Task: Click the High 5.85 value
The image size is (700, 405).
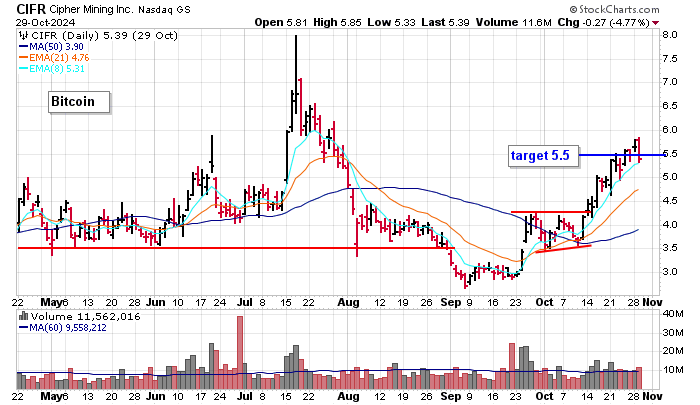Action: pos(337,22)
